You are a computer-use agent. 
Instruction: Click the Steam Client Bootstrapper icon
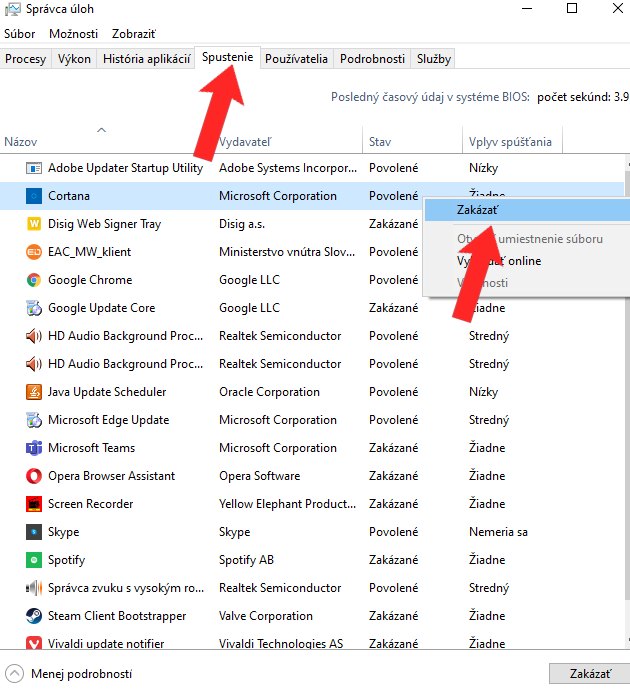[34, 616]
